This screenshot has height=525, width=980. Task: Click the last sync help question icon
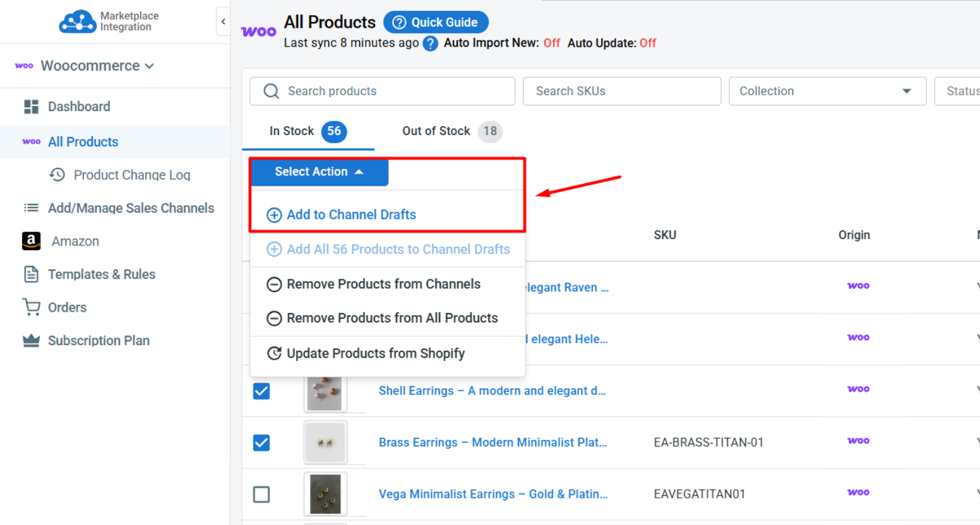[x=431, y=44]
